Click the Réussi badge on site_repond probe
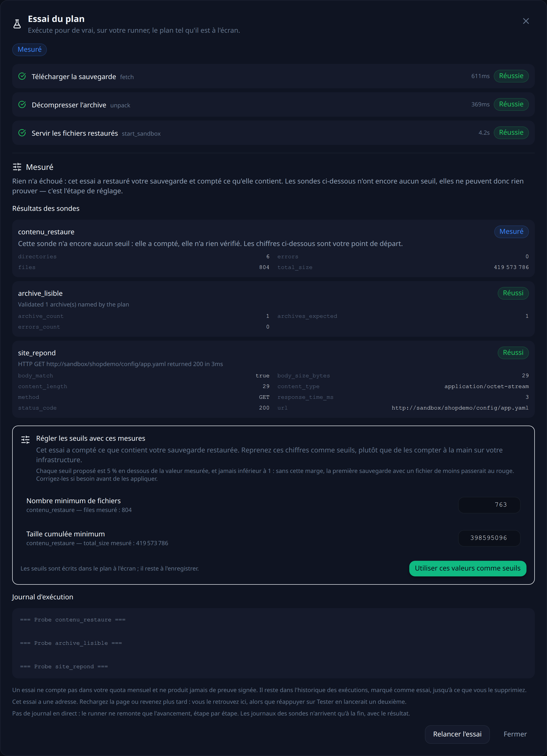547x756 pixels. click(x=513, y=353)
